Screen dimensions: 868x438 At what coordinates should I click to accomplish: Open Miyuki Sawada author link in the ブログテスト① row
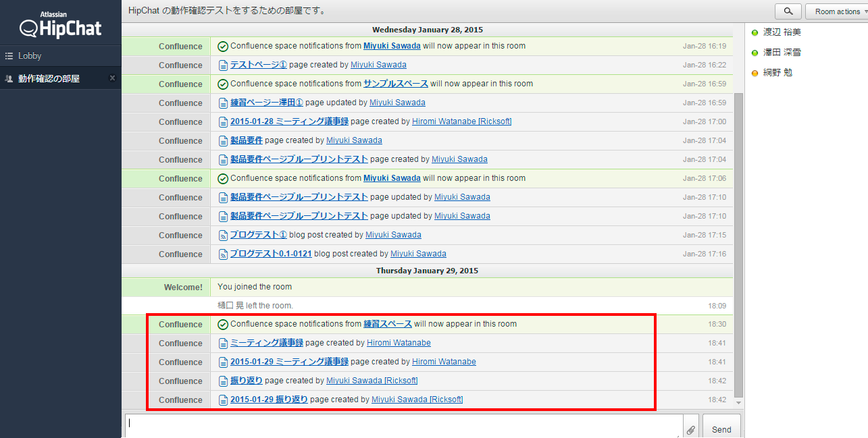(x=393, y=235)
